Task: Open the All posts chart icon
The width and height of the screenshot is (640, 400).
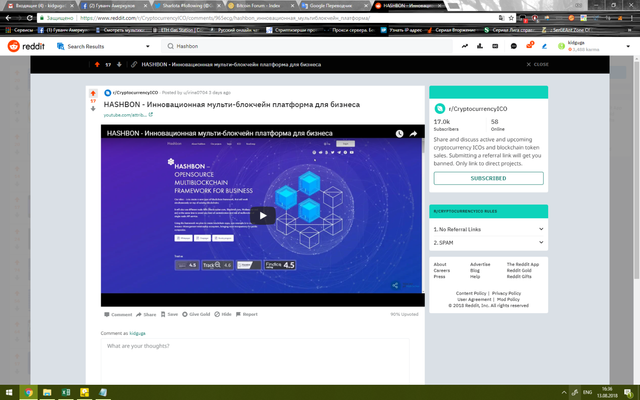Action: point(480,46)
